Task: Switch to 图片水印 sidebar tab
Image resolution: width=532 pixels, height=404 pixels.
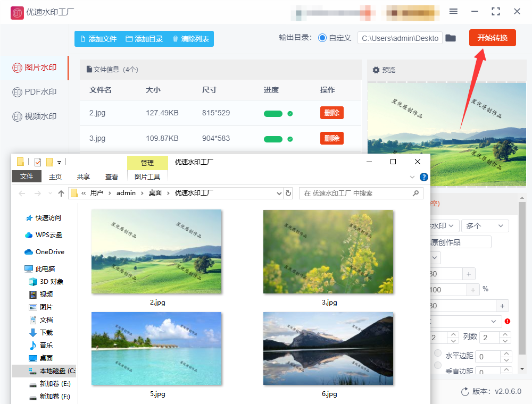Action: coord(34,68)
